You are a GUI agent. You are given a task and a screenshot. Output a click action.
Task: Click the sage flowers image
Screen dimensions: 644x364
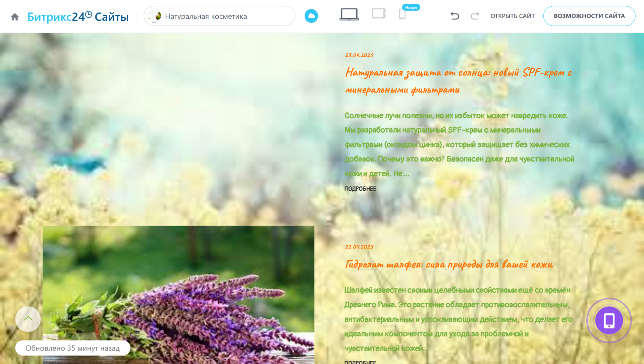[178, 295]
